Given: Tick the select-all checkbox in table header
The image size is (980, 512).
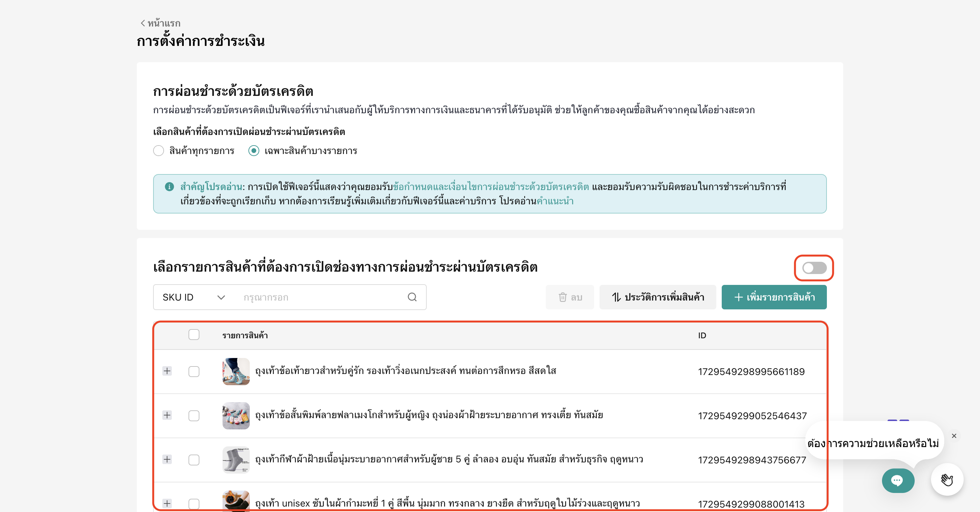Looking at the screenshot, I should (194, 335).
